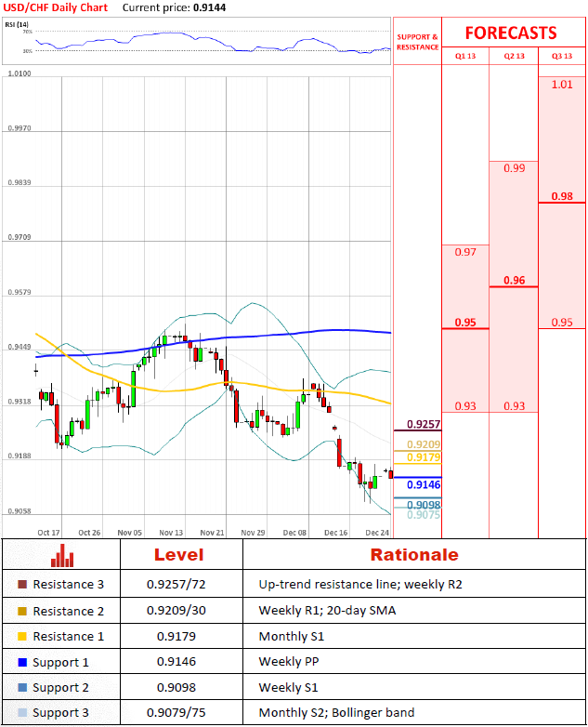Select the Support 3 row label
This screenshot has height=727, width=588.
click(60, 713)
